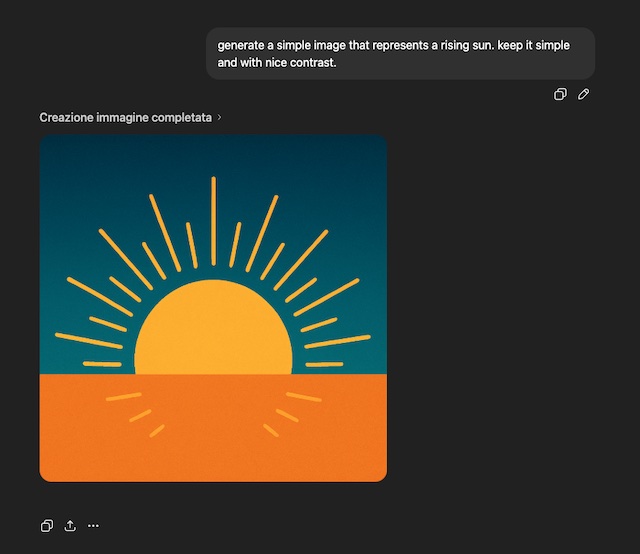
Task: Open the generated rising sun image
Action: pyautogui.click(x=213, y=308)
